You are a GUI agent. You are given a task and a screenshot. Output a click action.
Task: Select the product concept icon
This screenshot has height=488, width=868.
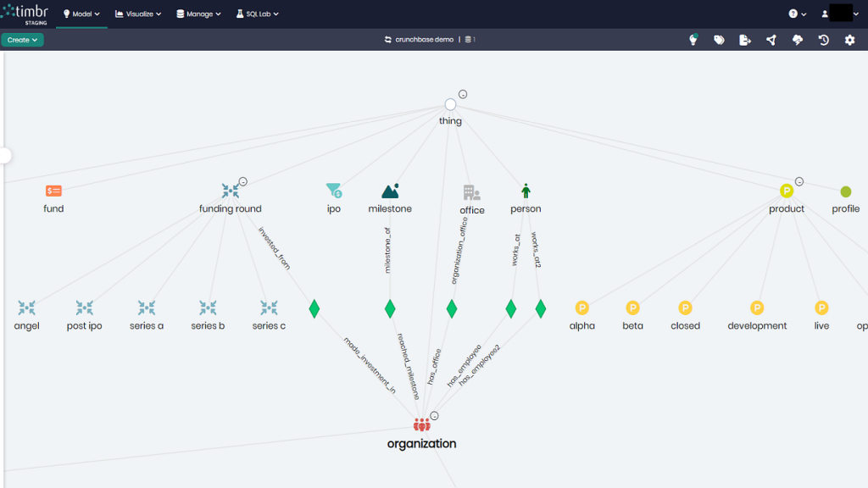point(787,191)
